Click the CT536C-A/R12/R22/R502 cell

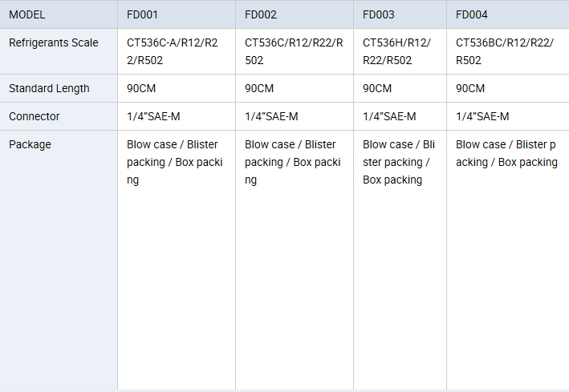177,51
